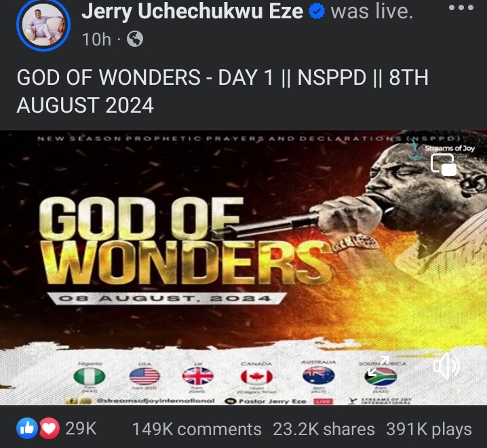Open the three-dot post options menu
Viewport: 487px width, 448px height.
coord(461,8)
